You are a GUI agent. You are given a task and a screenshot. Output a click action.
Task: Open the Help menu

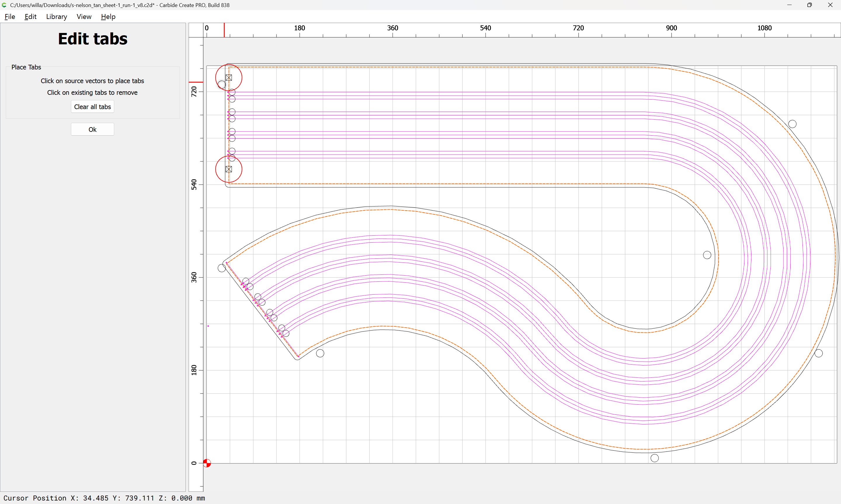(108, 17)
